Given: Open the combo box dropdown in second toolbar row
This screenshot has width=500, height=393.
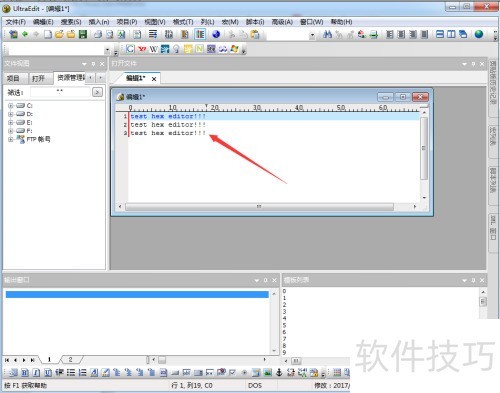Looking at the screenshot, I should click(x=107, y=50).
